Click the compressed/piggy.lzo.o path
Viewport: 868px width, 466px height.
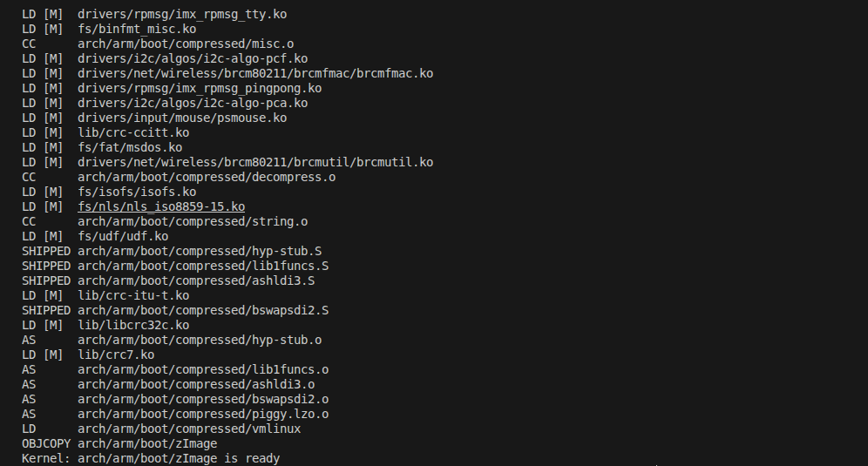click(203, 414)
